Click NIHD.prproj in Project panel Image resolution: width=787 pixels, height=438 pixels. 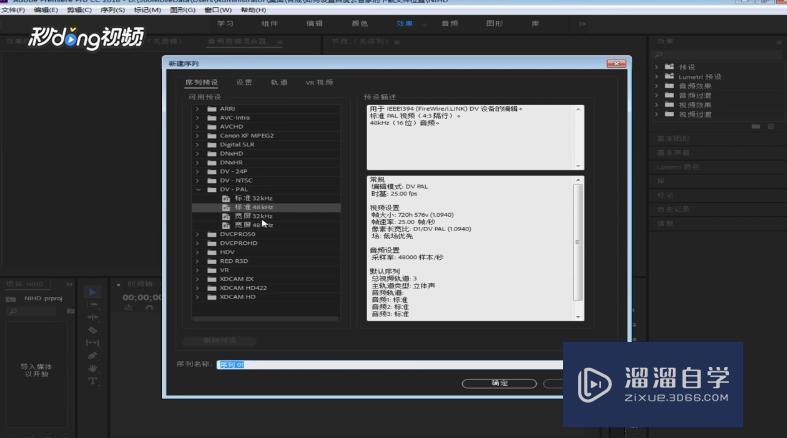pos(43,299)
